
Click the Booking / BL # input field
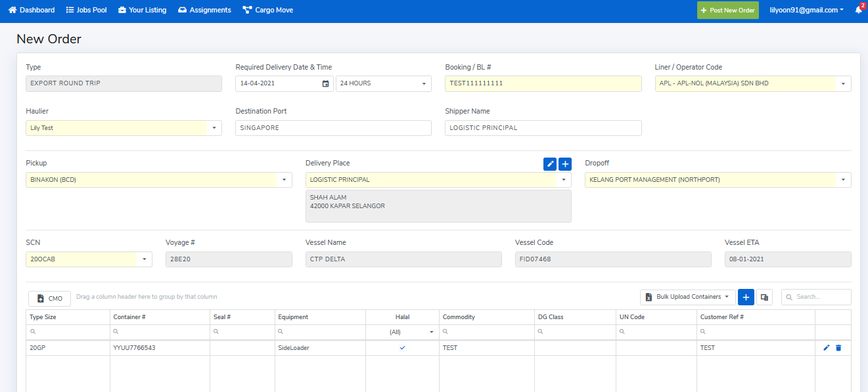[x=543, y=83]
